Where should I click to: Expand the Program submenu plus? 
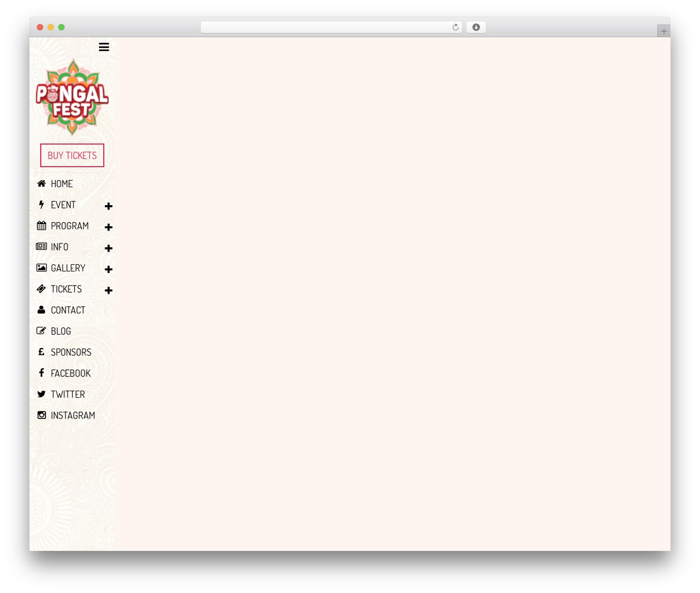coord(108,227)
